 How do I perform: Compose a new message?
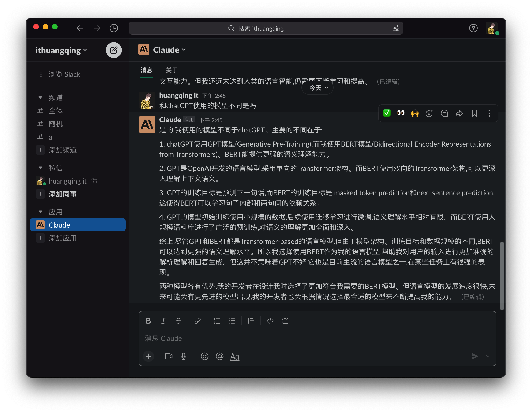114,50
